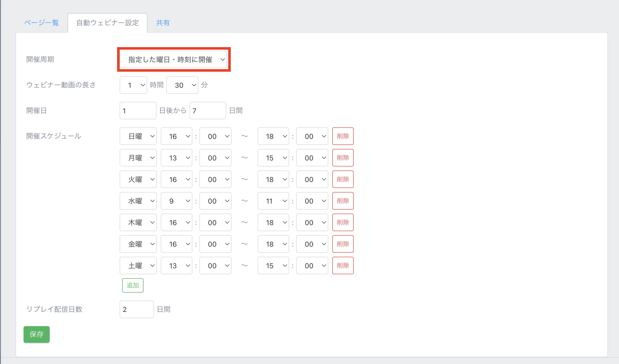Viewport: 619px width, 364px height.
Task: Open the 月曜 weekday dropdown
Action: point(138,158)
